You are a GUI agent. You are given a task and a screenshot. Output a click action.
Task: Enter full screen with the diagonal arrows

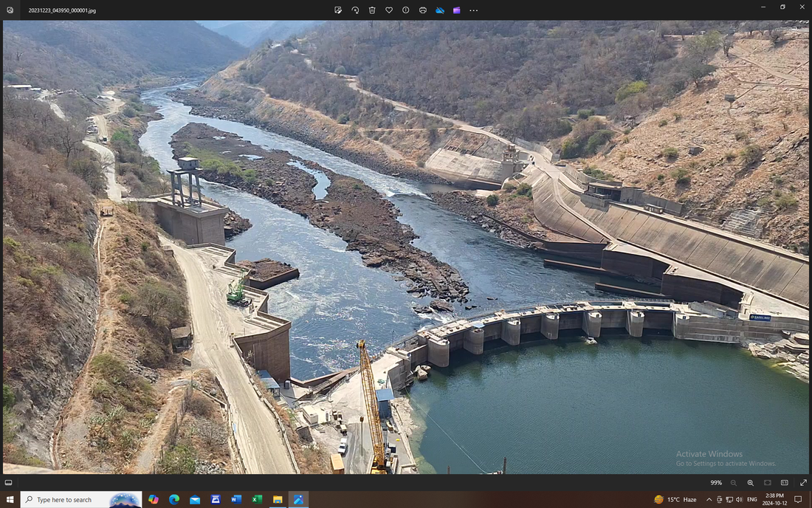coord(803,483)
